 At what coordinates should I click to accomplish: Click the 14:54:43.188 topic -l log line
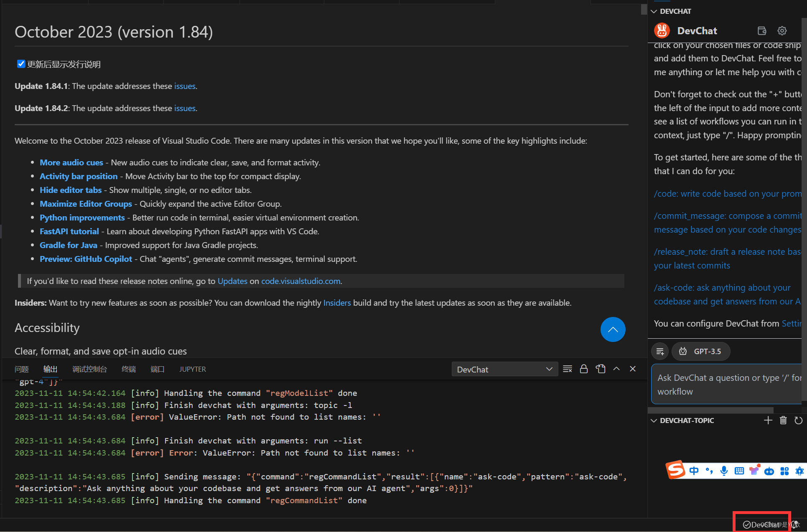(183, 405)
